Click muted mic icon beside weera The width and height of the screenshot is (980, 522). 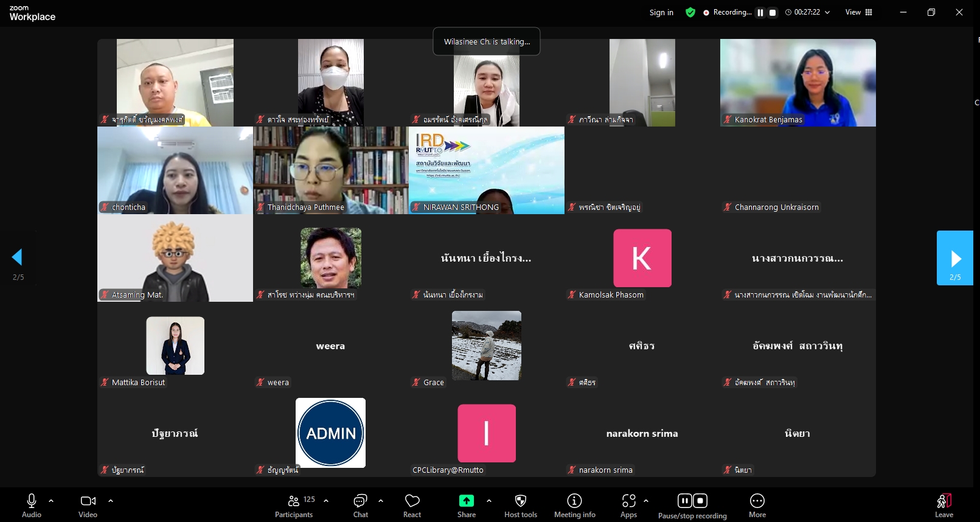pyautogui.click(x=260, y=383)
